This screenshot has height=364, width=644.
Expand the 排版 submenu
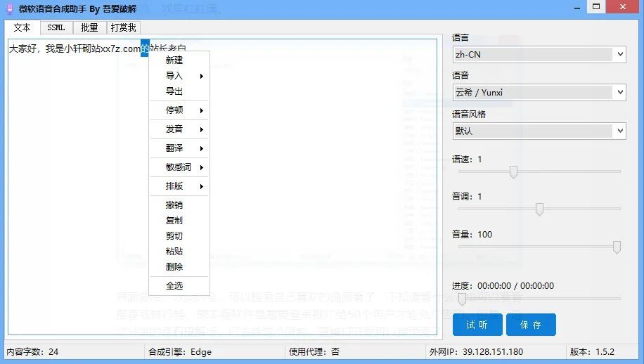coord(179,186)
